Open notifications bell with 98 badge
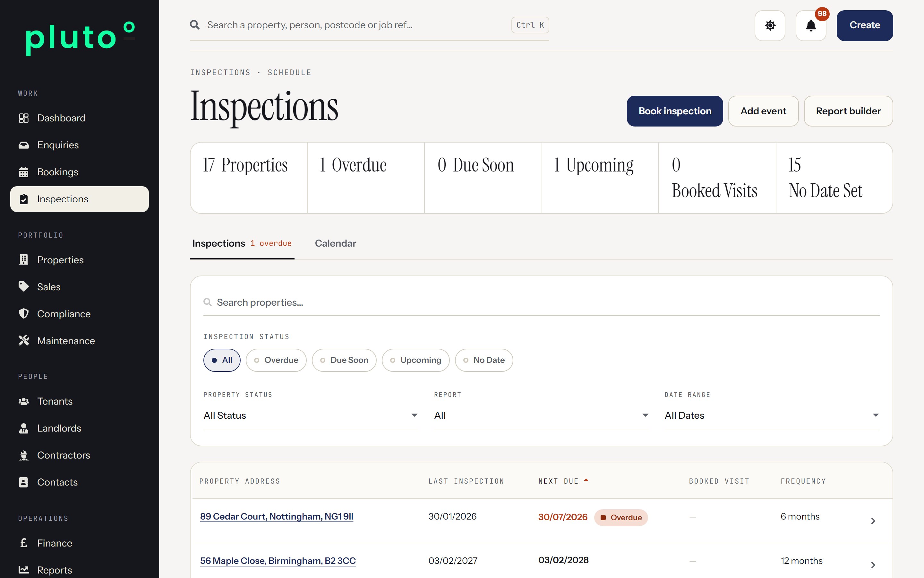This screenshot has height=578, width=924. 811,26
